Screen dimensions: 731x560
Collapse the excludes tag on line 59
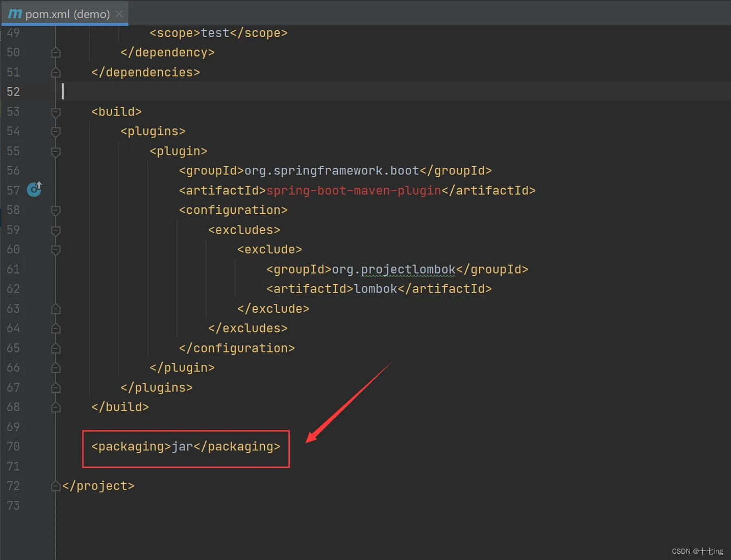point(56,230)
